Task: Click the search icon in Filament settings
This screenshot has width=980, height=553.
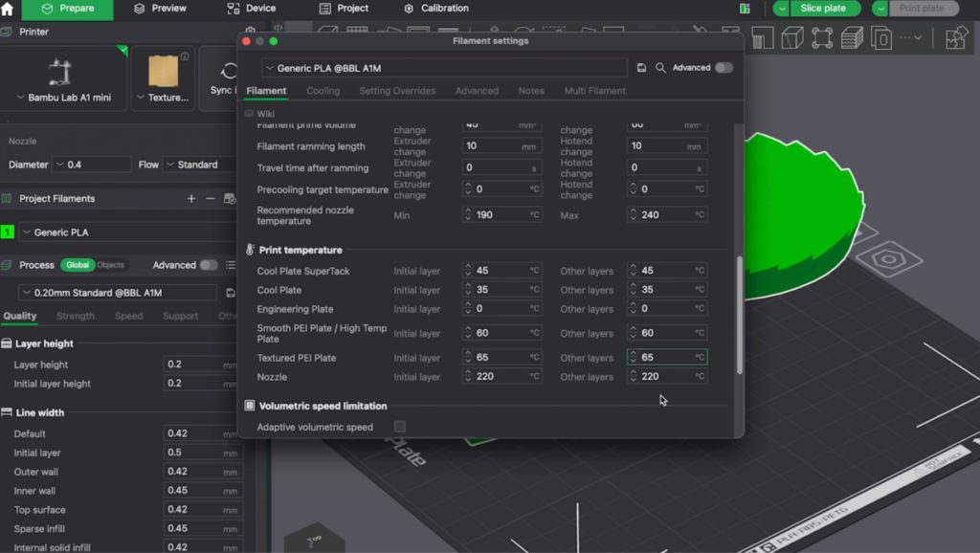Action: [x=660, y=68]
